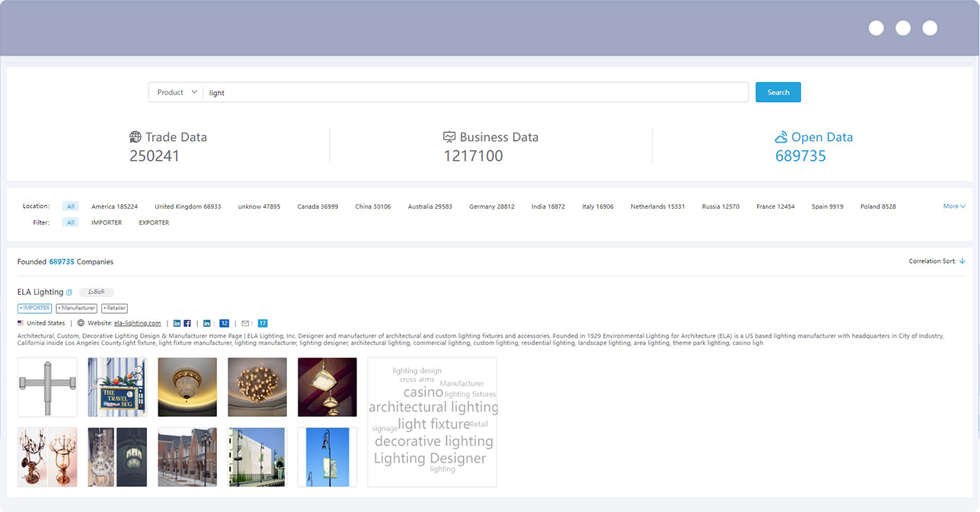Open ELA Lighting company title

[40, 292]
